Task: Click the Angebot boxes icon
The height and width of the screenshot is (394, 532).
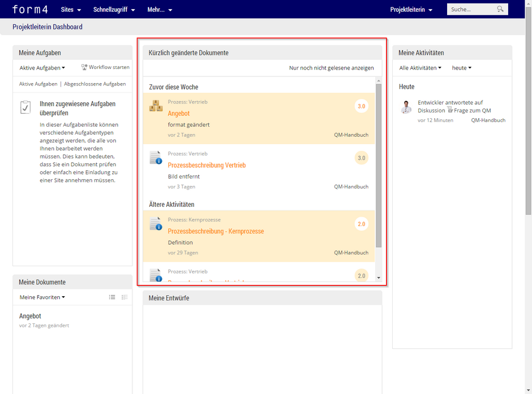Action: 156,106
